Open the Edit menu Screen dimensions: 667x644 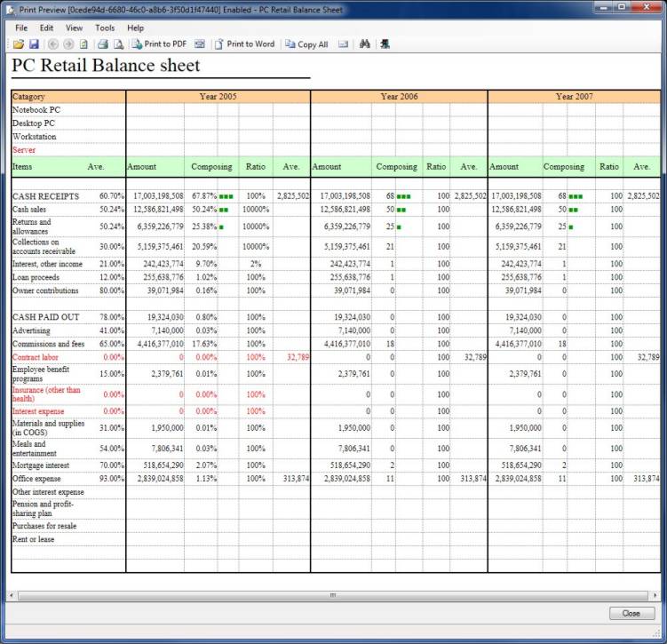point(46,28)
